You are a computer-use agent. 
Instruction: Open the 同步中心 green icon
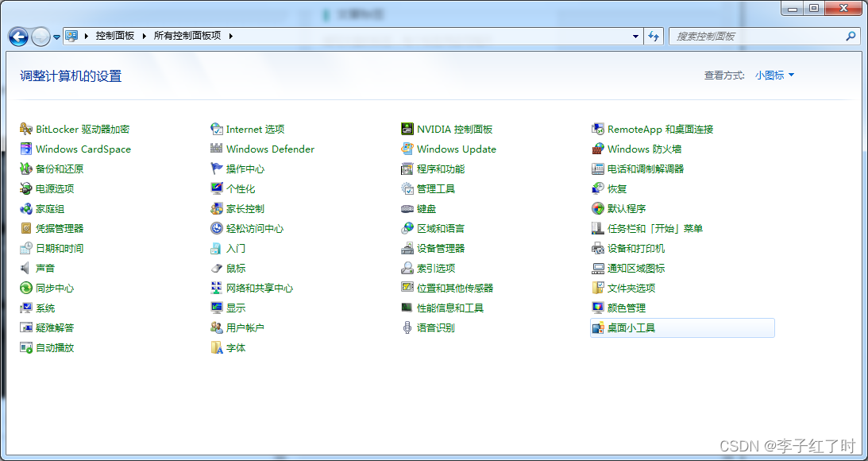[x=25, y=288]
